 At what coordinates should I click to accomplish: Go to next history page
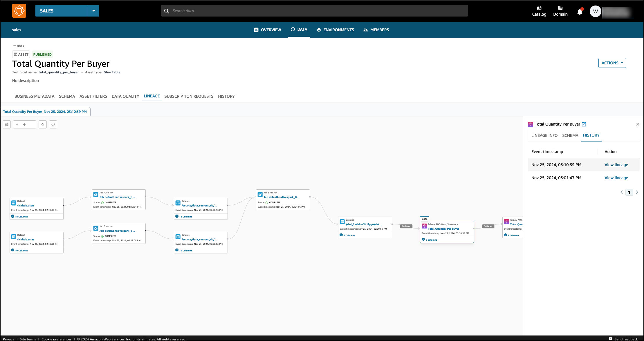pyautogui.click(x=637, y=192)
